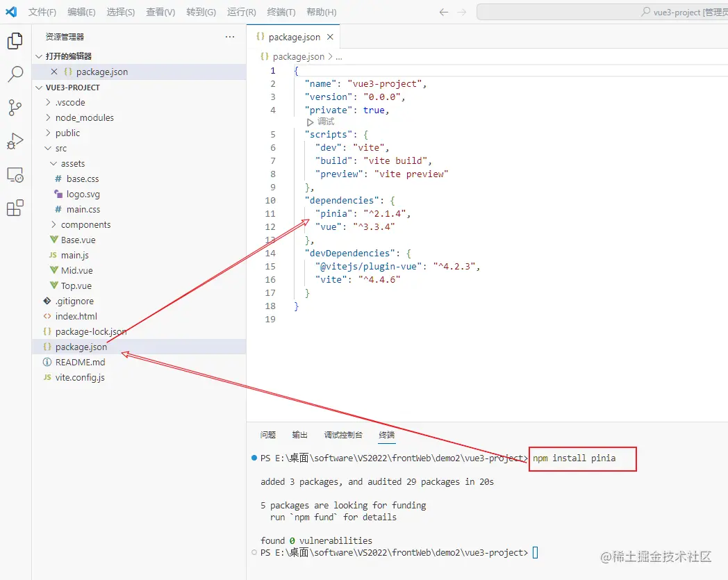728x580 pixels.
Task: Click the "pinia" dependency line
Action: [363, 214]
